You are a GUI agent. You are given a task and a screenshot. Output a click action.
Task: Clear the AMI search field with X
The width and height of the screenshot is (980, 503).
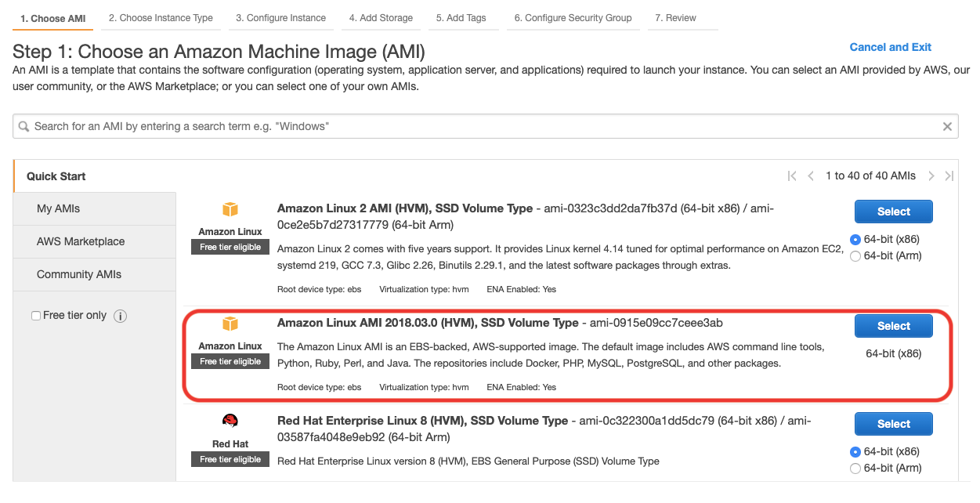click(947, 127)
